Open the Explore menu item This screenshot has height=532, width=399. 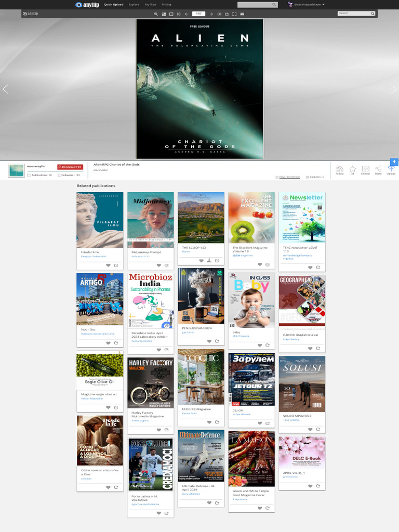pos(134,5)
